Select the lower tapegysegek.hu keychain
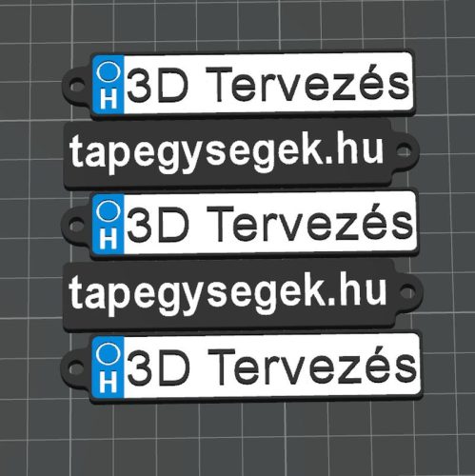475x476 pixels. tap(243, 294)
